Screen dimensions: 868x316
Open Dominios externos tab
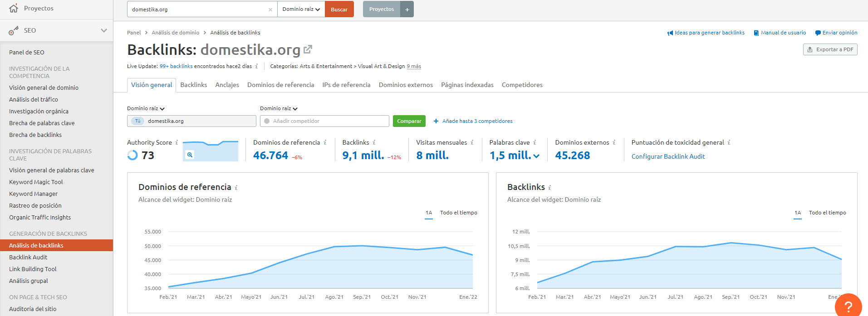[406, 85]
